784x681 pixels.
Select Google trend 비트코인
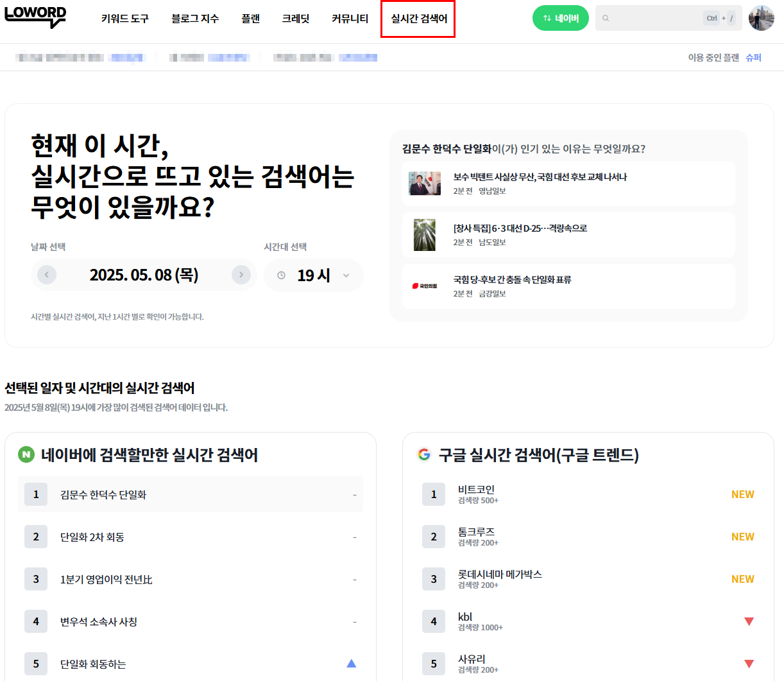click(588, 494)
